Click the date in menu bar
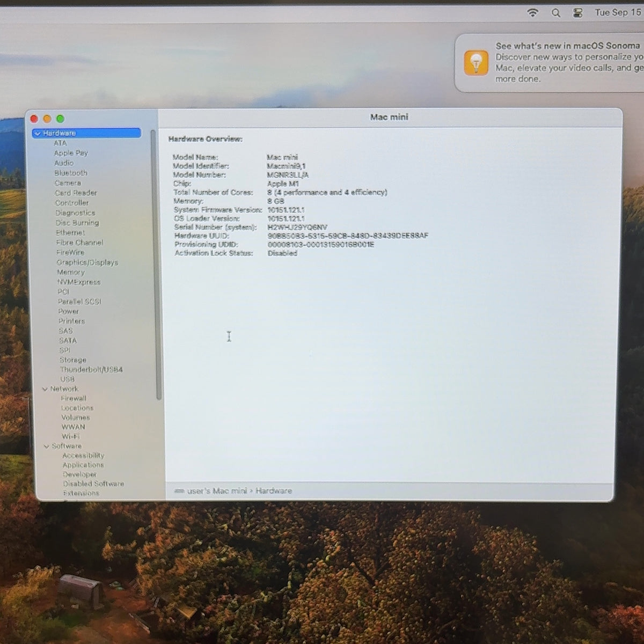The image size is (644, 644). click(x=618, y=12)
